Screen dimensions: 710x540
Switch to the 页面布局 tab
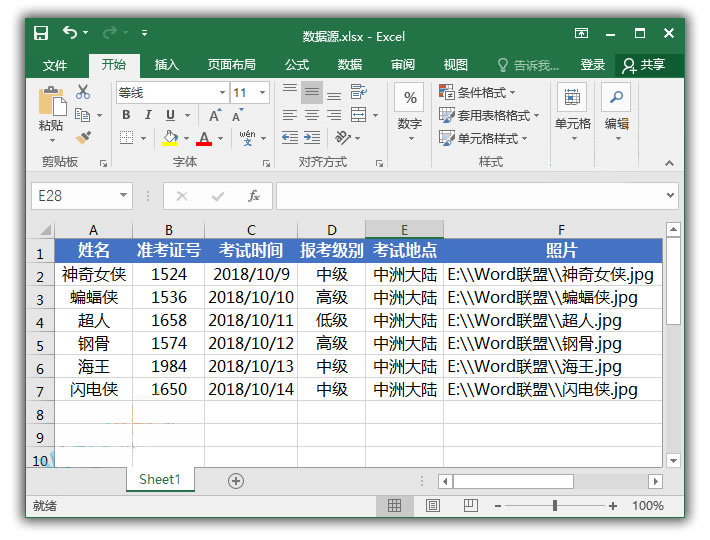pos(231,65)
